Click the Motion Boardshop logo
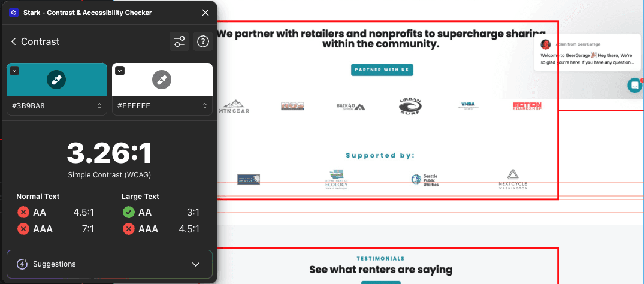The image size is (644, 284). tap(527, 106)
